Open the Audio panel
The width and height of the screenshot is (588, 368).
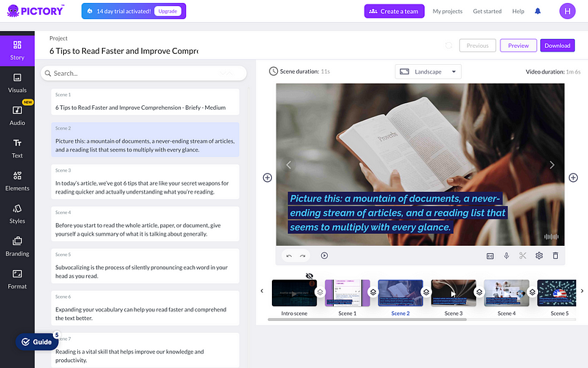click(x=17, y=116)
